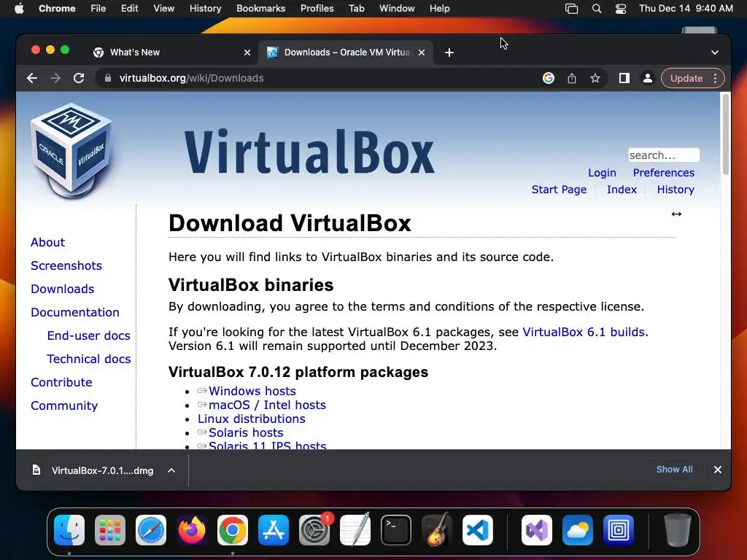
Task: Open the Chrome three-dot menu
Action: tap(715, 78)
